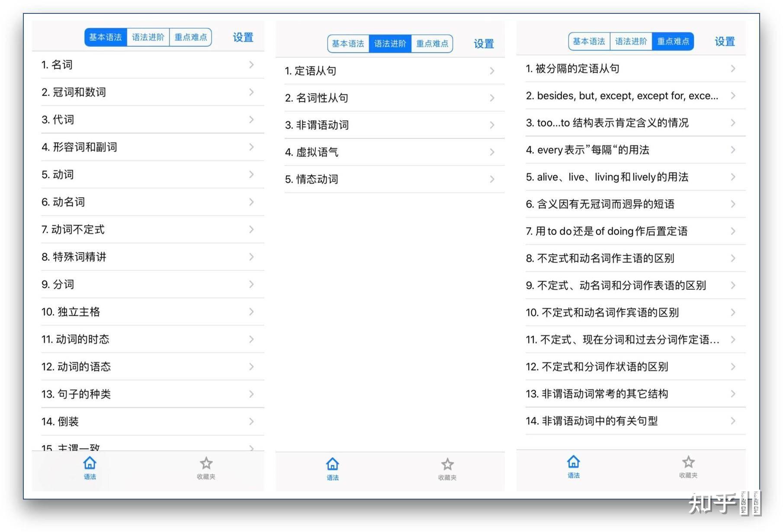The image size is (783, 532).
Task: Open 5. alive、live、living和lively的用法
Action: 631,177
